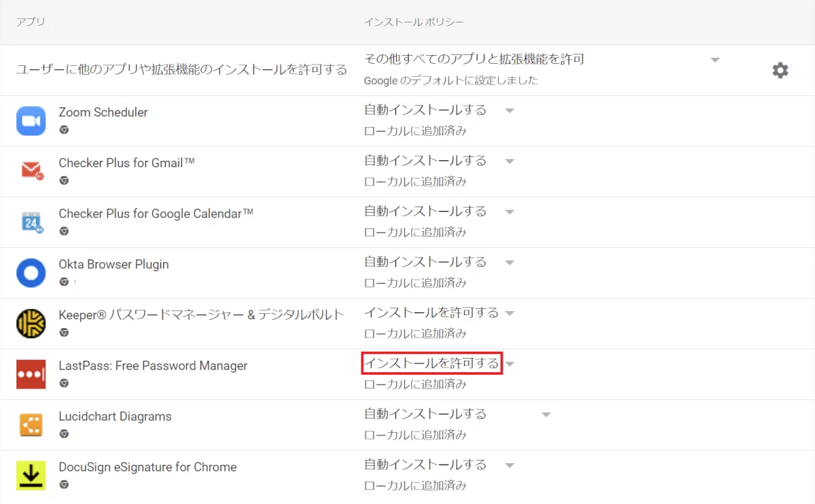Open Keeper install policy dropdown arrow
This screenshot has width=815, height=504.
pyautogui.click(x=510, y=313)
